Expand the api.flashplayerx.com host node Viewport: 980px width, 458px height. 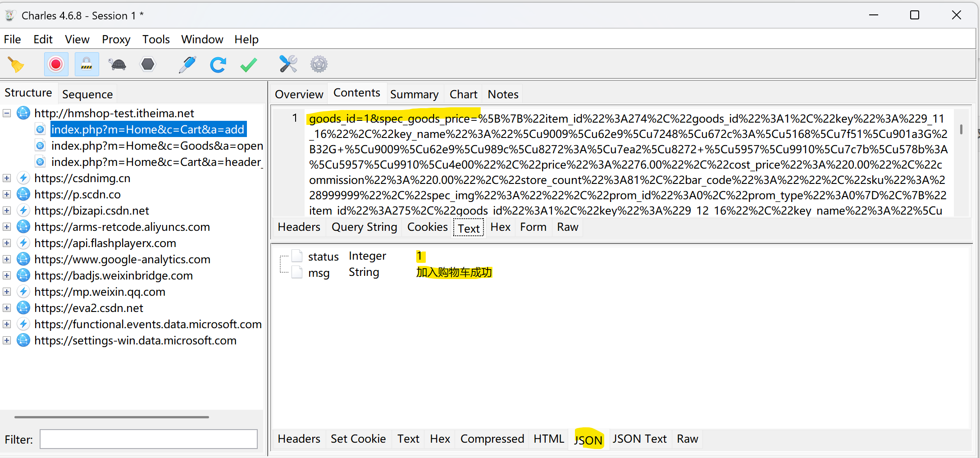[7, 243]
